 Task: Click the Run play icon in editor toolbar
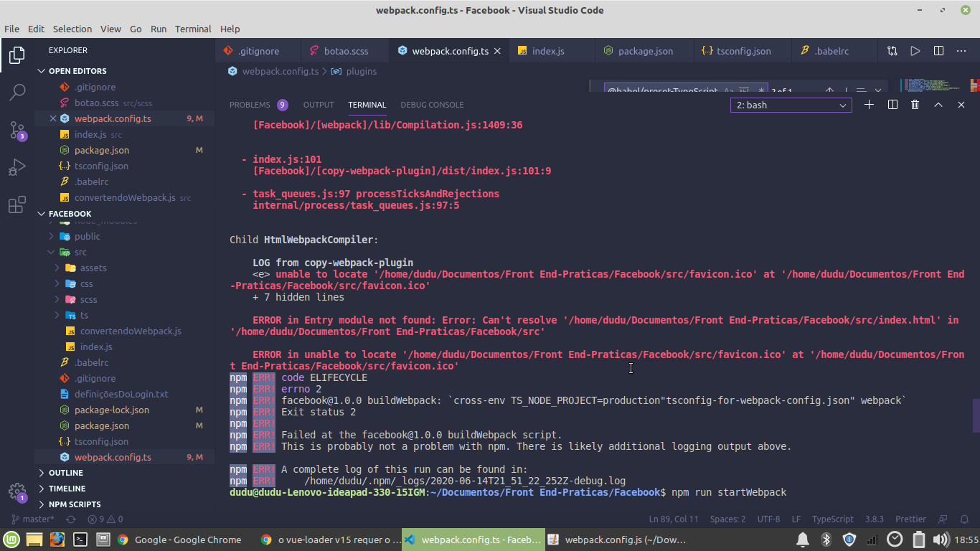[x=915, y=51]
